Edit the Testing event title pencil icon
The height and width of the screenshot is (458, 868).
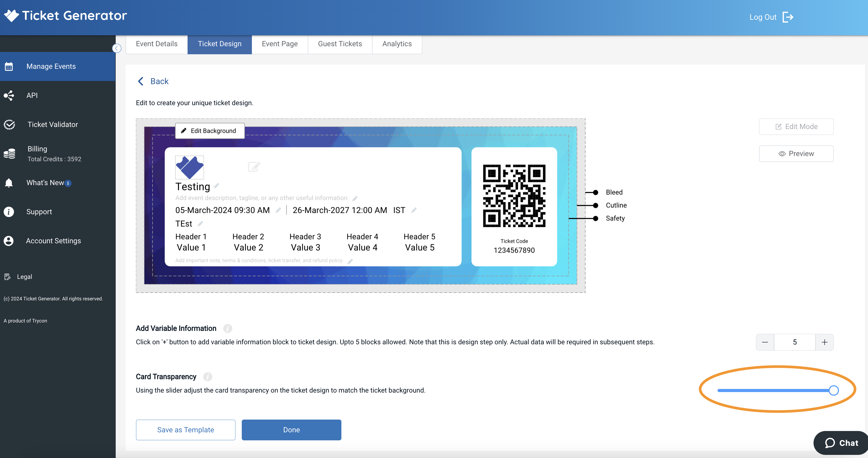pos(216,186)
